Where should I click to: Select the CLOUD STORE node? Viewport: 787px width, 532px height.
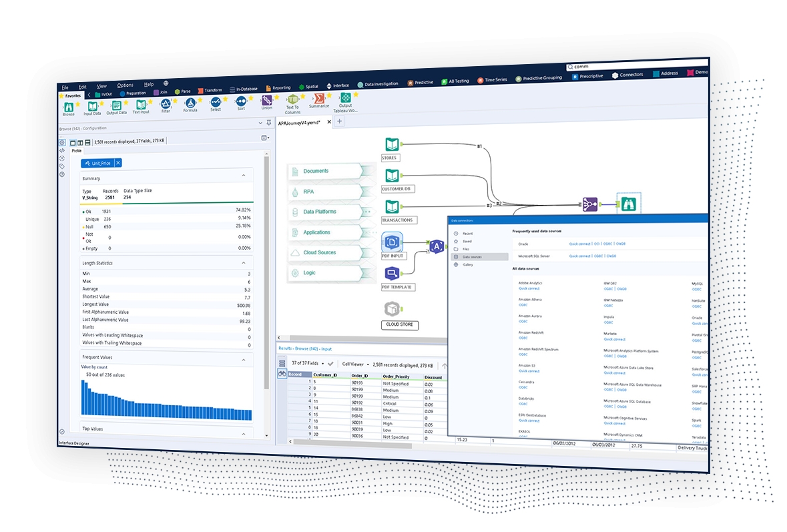[392, 308]
